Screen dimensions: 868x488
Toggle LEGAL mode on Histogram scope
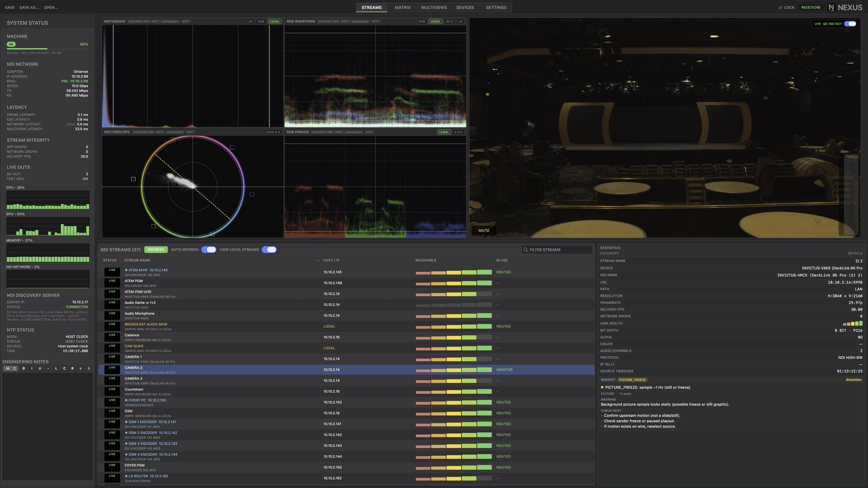275,21
